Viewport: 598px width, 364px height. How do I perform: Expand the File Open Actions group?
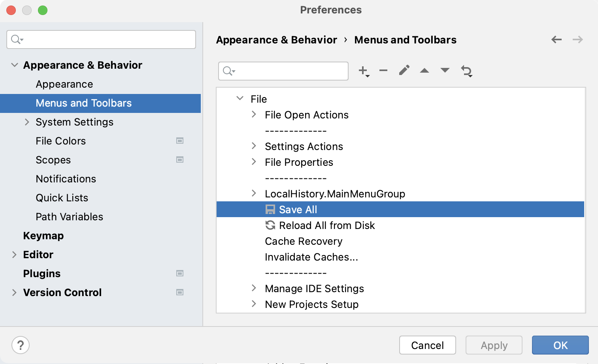click(x=254, y=114)
